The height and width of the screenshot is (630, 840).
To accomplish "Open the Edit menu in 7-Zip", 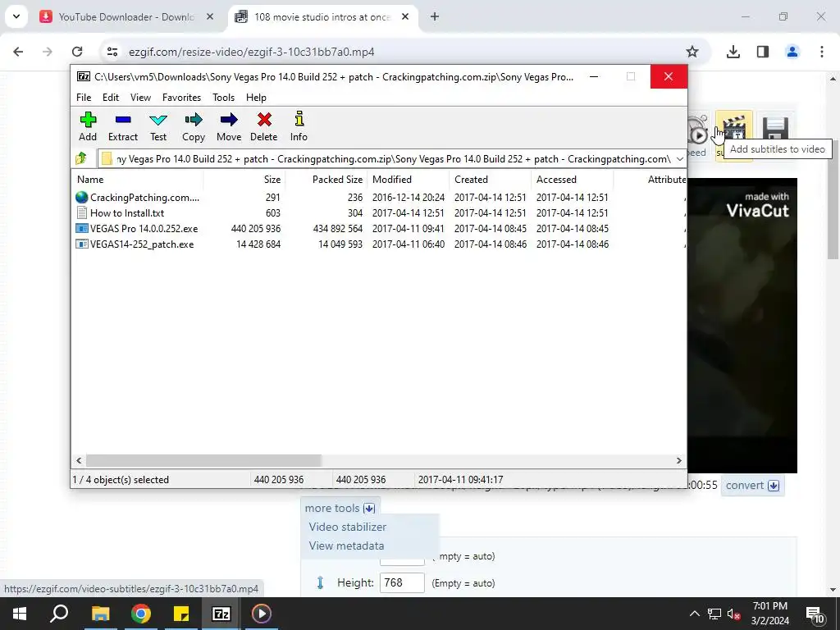I will [111, 98].
